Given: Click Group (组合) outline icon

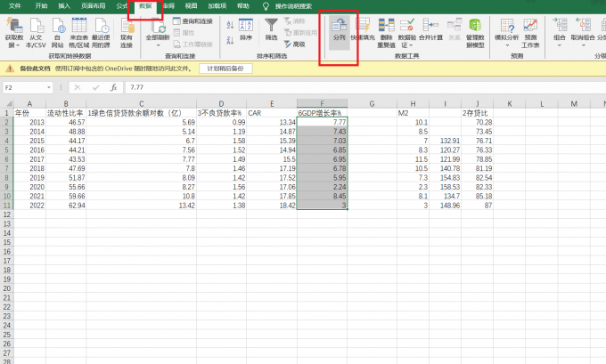Looking at the screenshot, I should point(560,26).
